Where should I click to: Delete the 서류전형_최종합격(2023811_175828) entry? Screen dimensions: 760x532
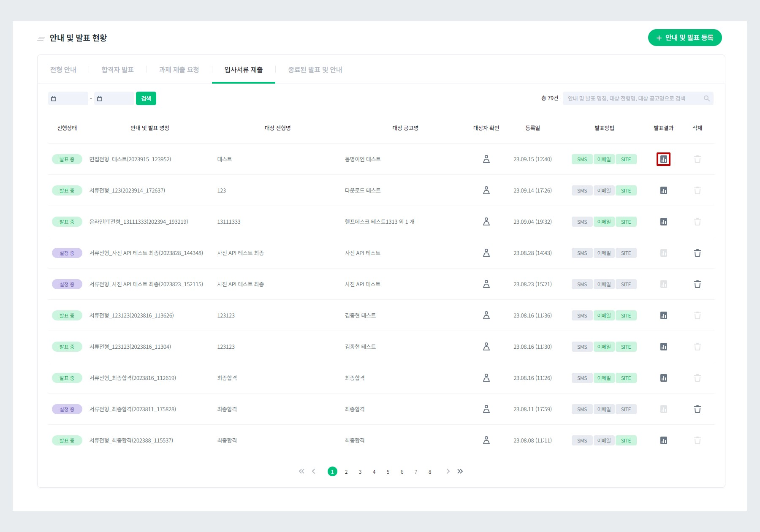point(697,409)
